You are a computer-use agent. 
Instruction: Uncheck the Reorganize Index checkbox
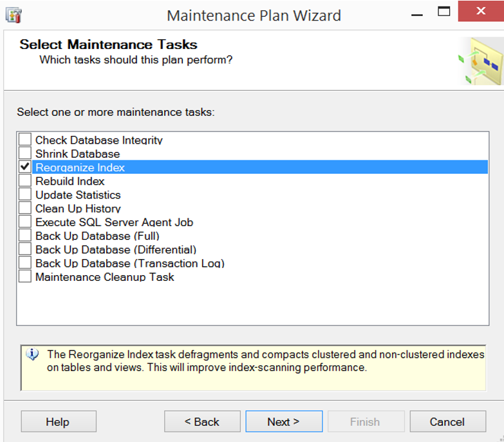[x=24, y=167]
